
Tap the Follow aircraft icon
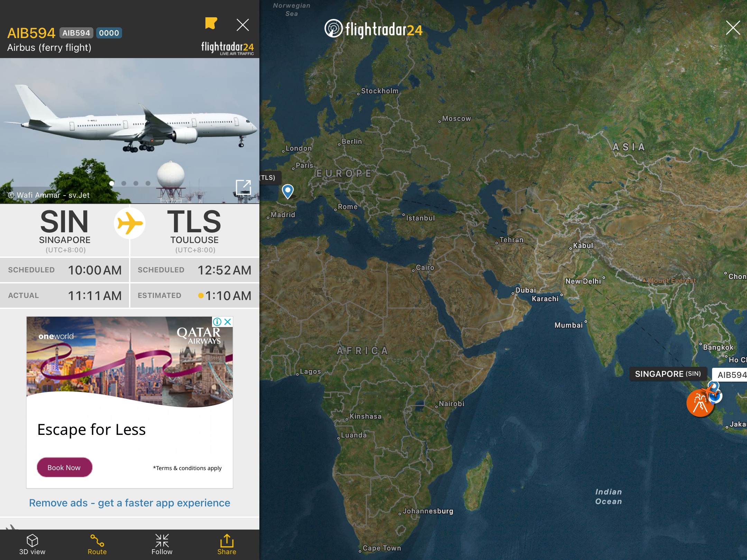pyautogui.click(x=162, y=544)
